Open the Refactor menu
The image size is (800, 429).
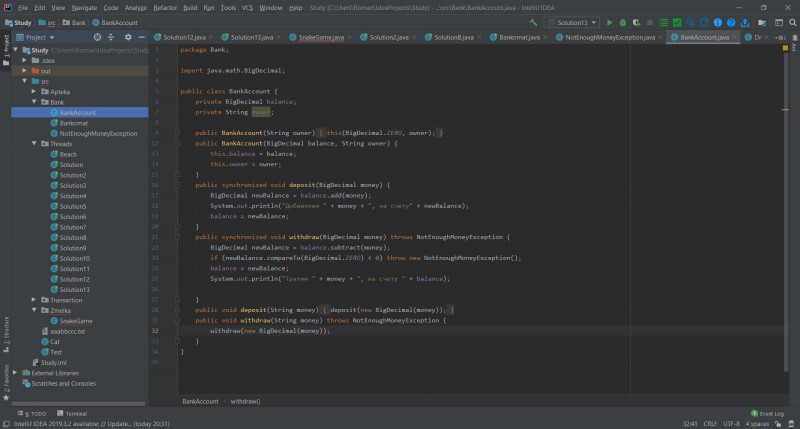tap(165, 8)
